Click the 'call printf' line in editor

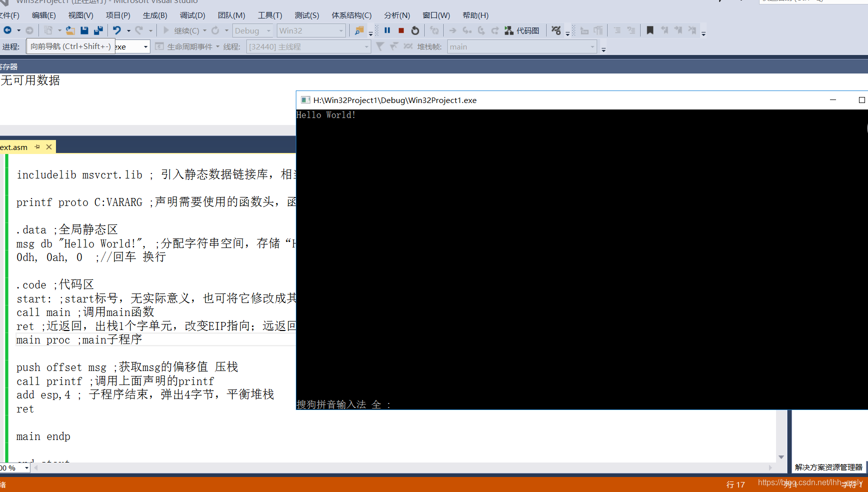115,381
